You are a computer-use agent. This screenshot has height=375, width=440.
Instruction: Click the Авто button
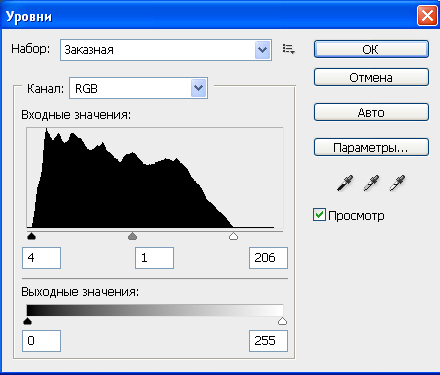point(371,112)
